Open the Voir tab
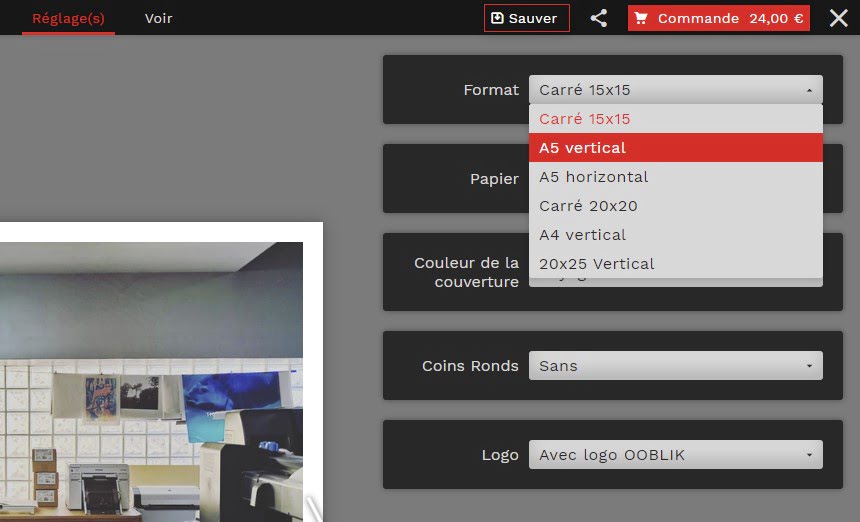 [x=158, y=18]
